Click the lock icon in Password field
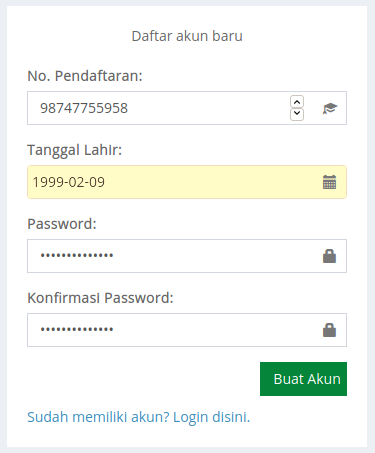Screen dimensions: 375x453 (x=329, y=256)
